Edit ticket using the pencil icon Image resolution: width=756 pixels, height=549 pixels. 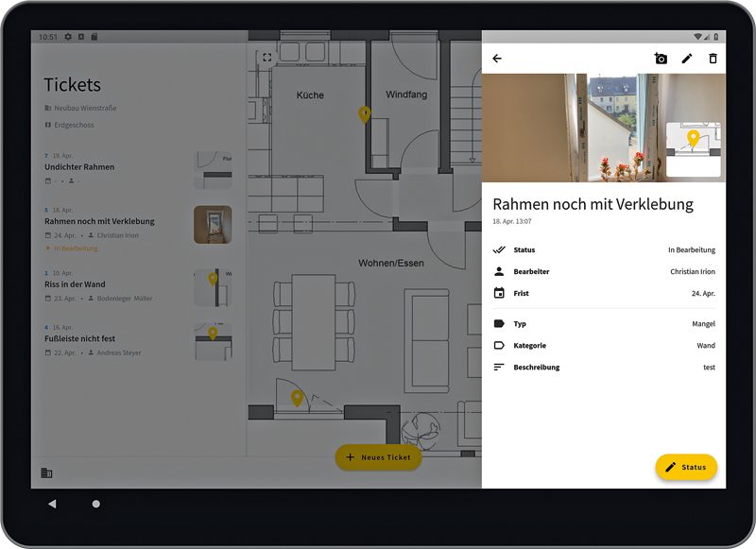687,59
